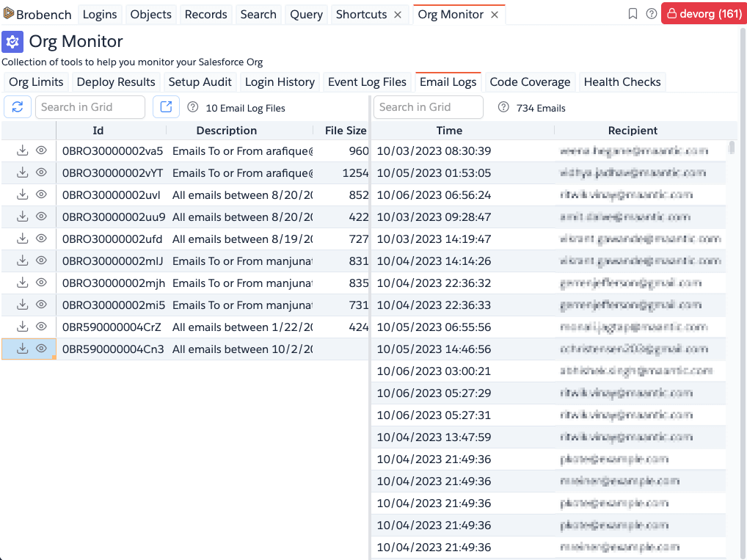
Task: Sort by the Id column header
Action: coord(98,130)
